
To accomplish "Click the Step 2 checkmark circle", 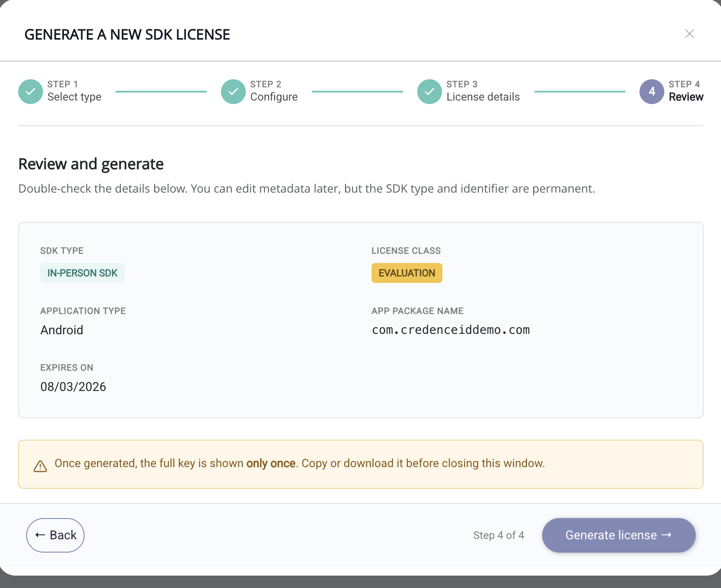I will 233,92.
